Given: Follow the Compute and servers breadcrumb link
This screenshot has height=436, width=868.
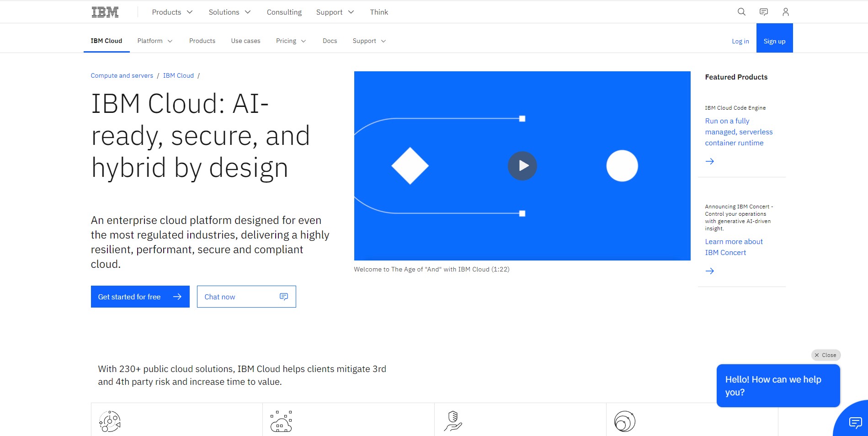Looking at the screenshot, I should coord(122,76).
